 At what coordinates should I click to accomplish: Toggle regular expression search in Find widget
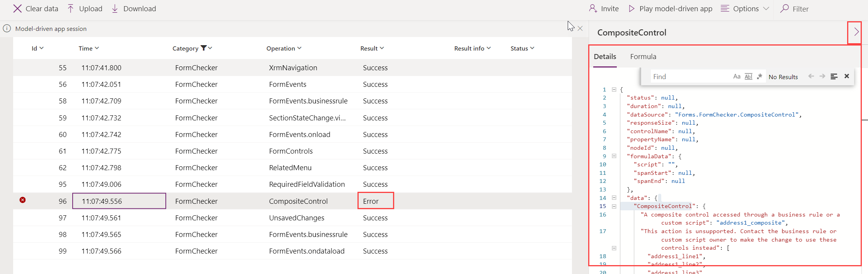pos(759,76)
